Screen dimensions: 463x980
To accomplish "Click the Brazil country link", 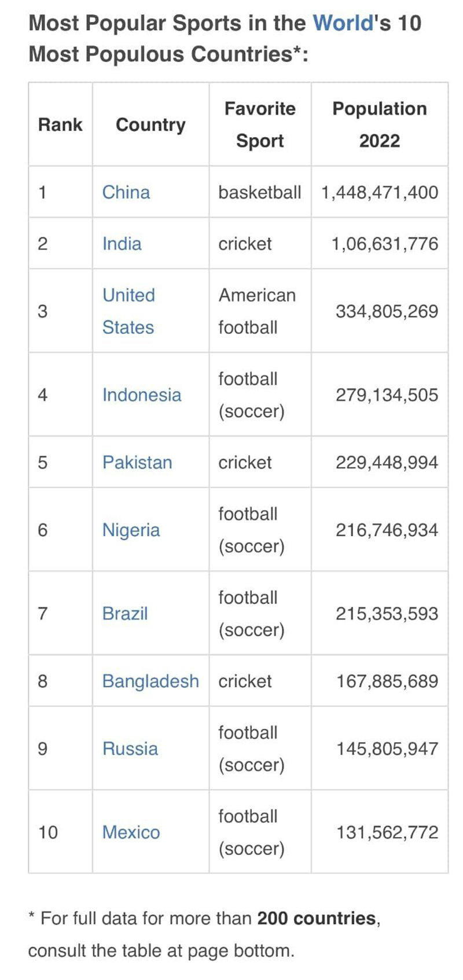I will click(x=125, y=613).
